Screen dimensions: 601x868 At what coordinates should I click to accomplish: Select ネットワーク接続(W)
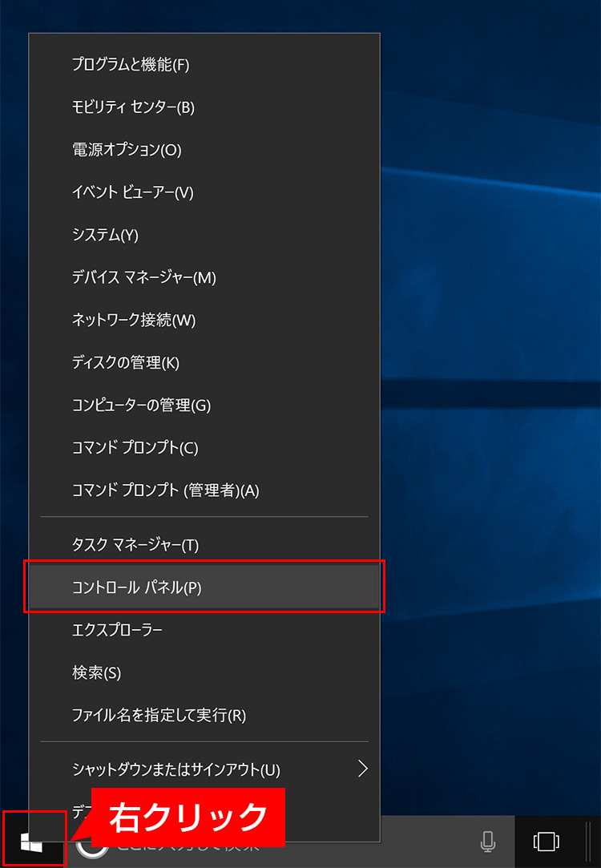pyautogui.click(x=204, y=320)
